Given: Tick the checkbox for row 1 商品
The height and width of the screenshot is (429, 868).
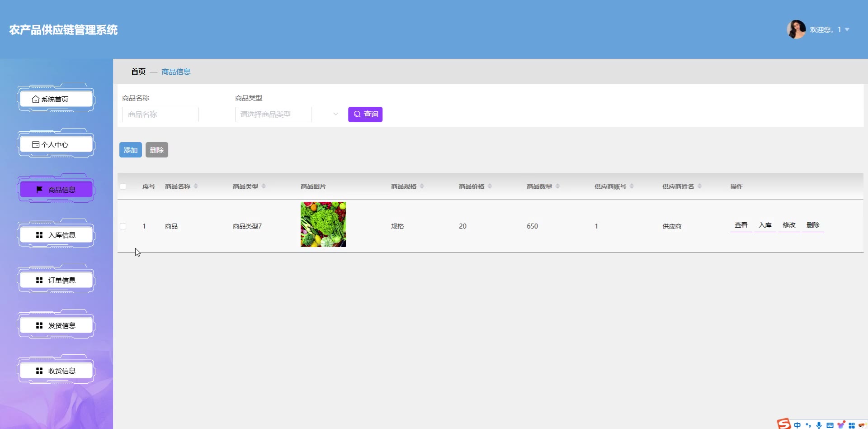Looking at the screenshot, I should tap(123, 226).
